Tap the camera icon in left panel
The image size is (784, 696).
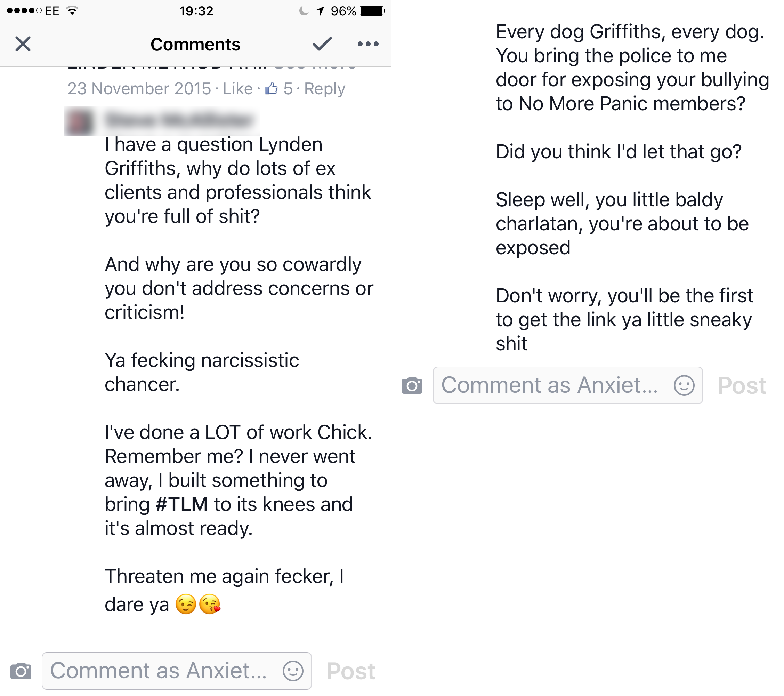click(21, 671)
